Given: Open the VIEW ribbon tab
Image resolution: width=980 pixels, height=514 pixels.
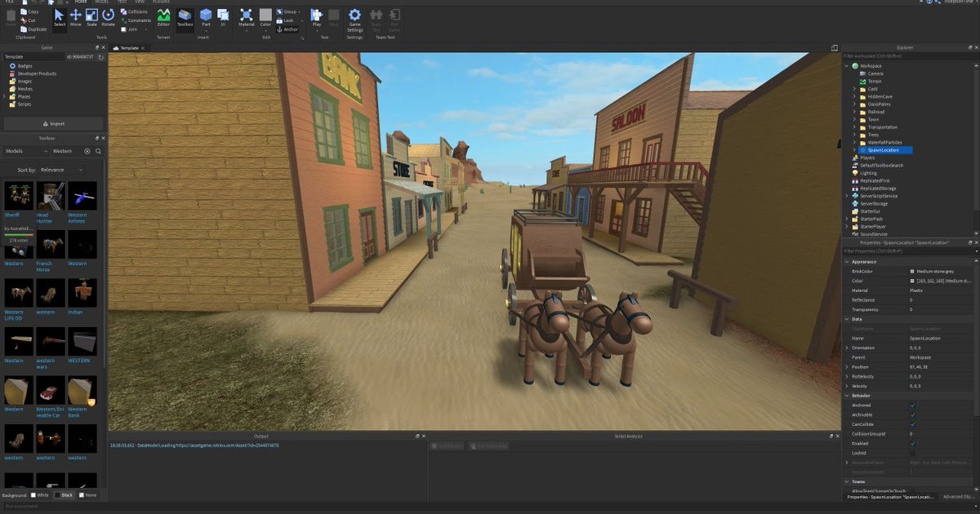Looking at the screenshot, I should coord(140,2).
